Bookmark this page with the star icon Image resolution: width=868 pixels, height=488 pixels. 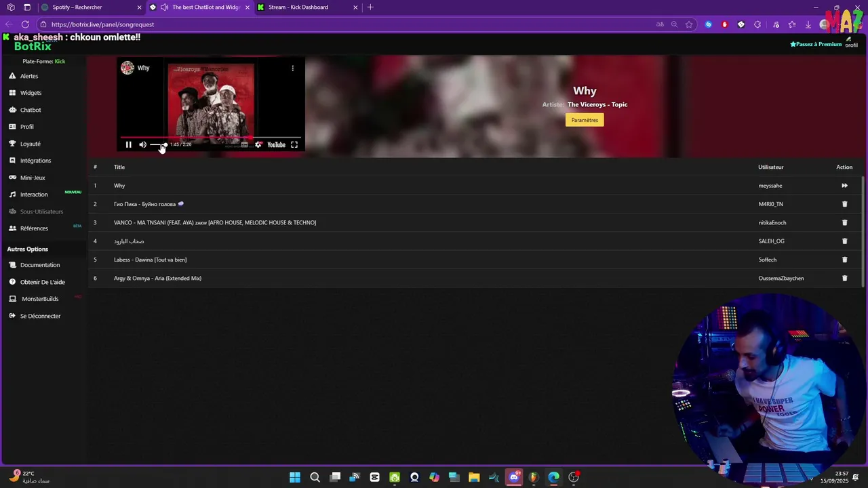click(x=689, y=24)
